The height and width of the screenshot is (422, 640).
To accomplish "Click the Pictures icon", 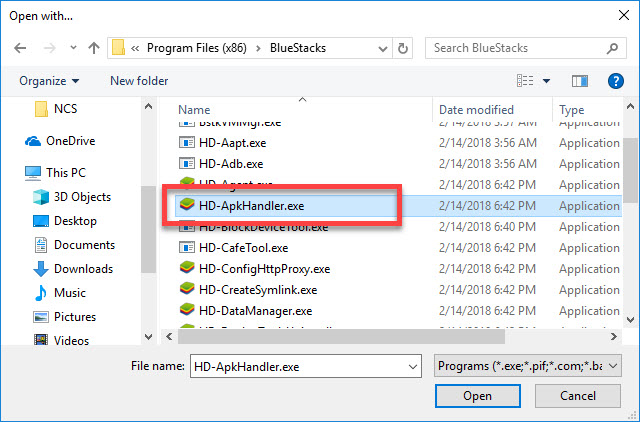I will [x=41, y=317].
